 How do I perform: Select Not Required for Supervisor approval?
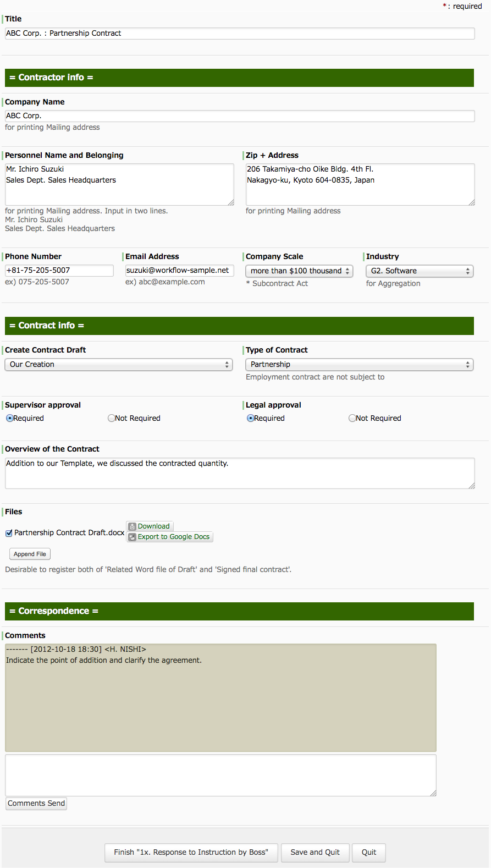[112, 418]
